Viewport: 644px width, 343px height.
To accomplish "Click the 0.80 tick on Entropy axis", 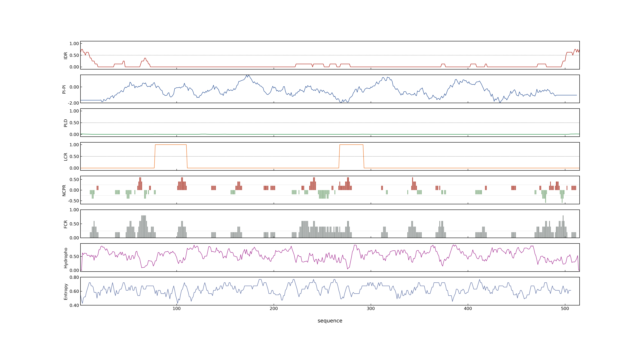I will pos(74,277).
